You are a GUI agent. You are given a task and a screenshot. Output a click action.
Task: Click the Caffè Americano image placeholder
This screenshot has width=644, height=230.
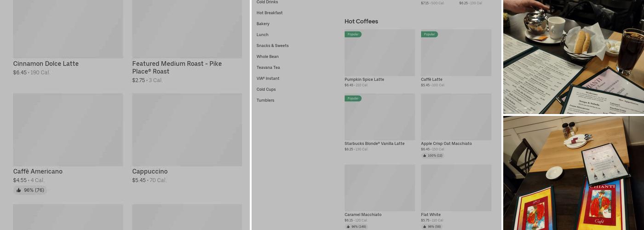[x=68, y=130]
